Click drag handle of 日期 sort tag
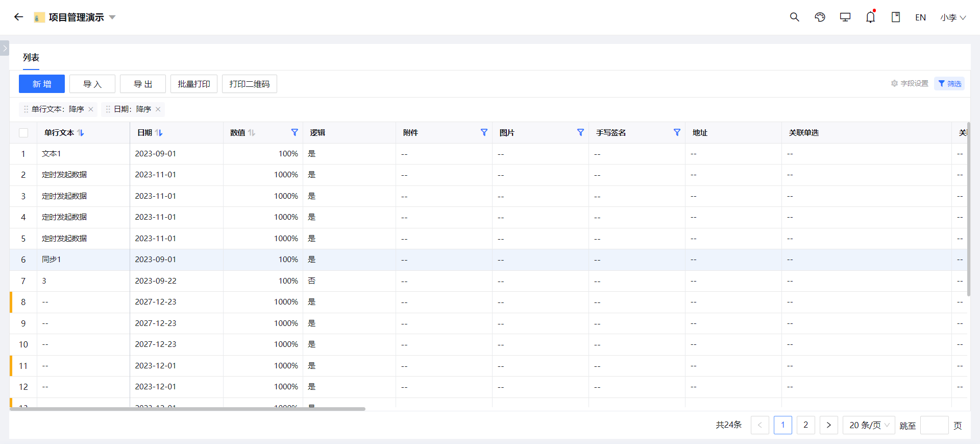Screen dimensions: 980x444 [x=108, y=109]
